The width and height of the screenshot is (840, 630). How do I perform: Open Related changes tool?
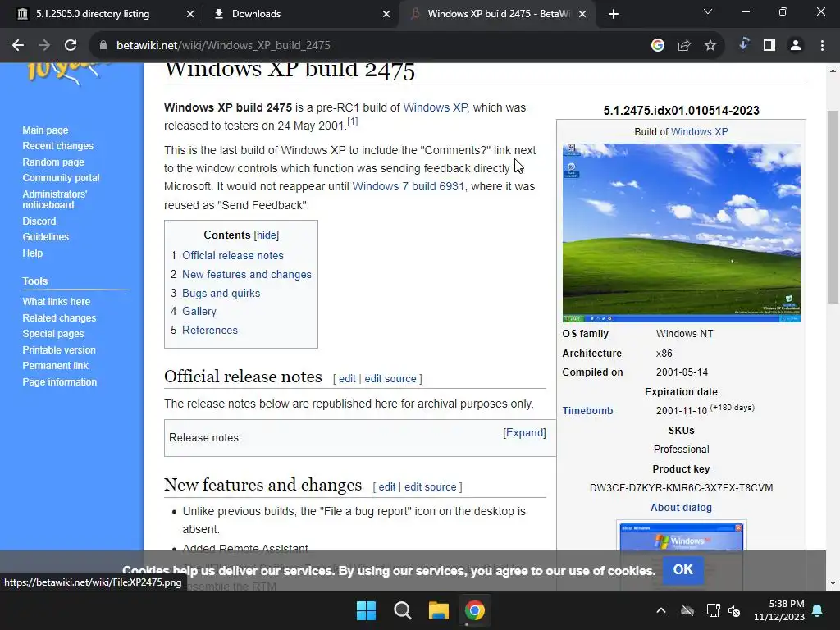(59, 317)
